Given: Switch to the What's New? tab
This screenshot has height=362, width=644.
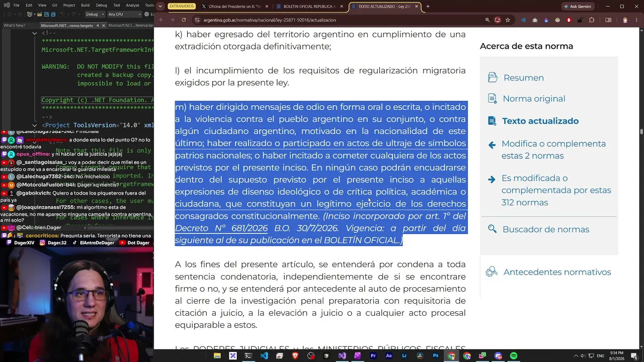Looking at the screenshot, I should [x=15, y=26].
